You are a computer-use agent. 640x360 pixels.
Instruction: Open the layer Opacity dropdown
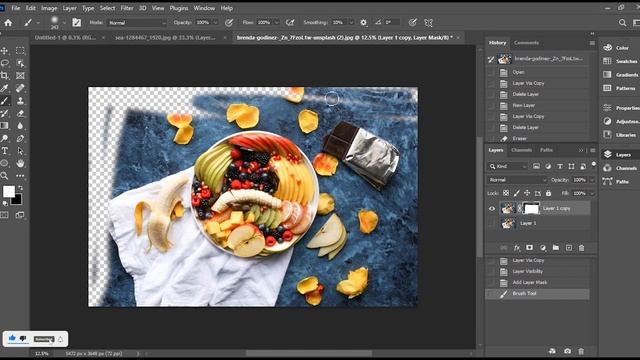coord(592,180)
